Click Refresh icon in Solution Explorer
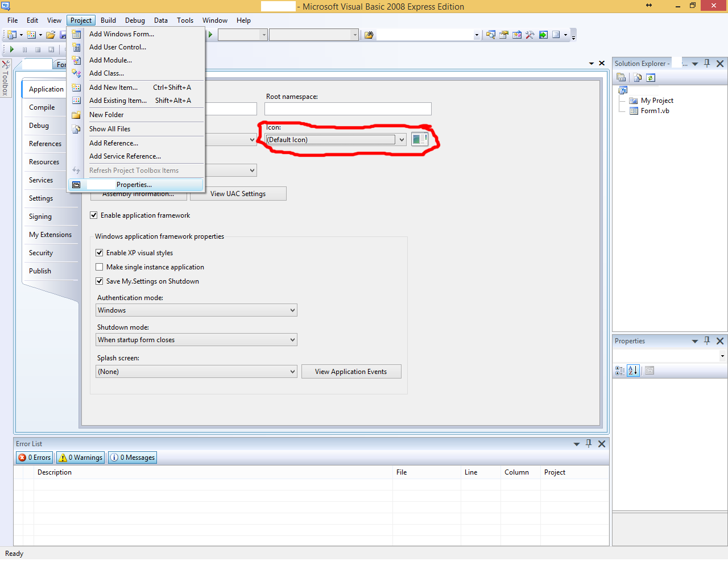This screenshot has width=728, height=582. tap(651, 77)
